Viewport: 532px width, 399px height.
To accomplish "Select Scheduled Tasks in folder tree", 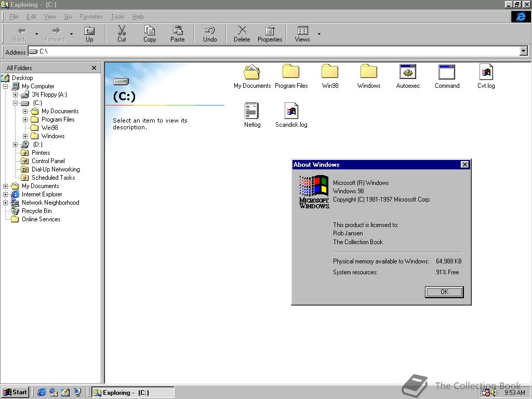I will tap(54, 178).
